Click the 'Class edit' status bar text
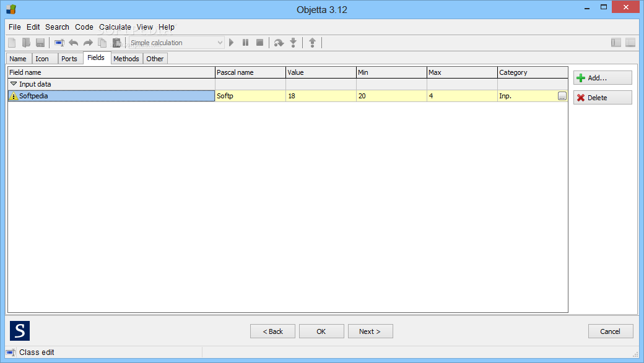 click(x=37, y=352)
